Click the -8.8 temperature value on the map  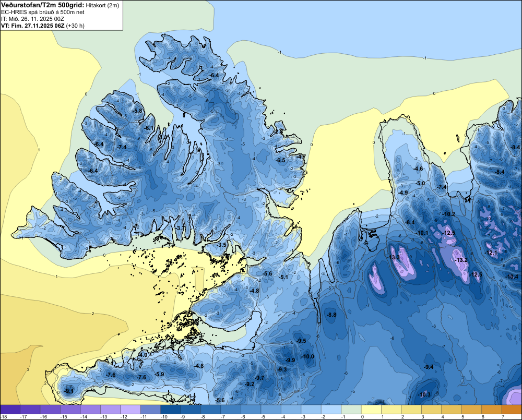[331, 315]
